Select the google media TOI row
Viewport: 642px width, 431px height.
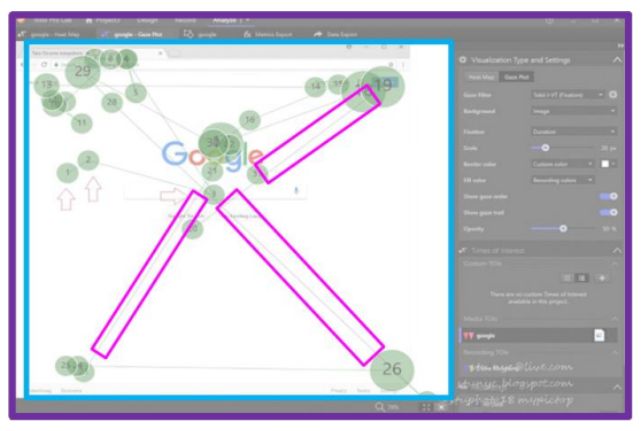pos(539,336)
